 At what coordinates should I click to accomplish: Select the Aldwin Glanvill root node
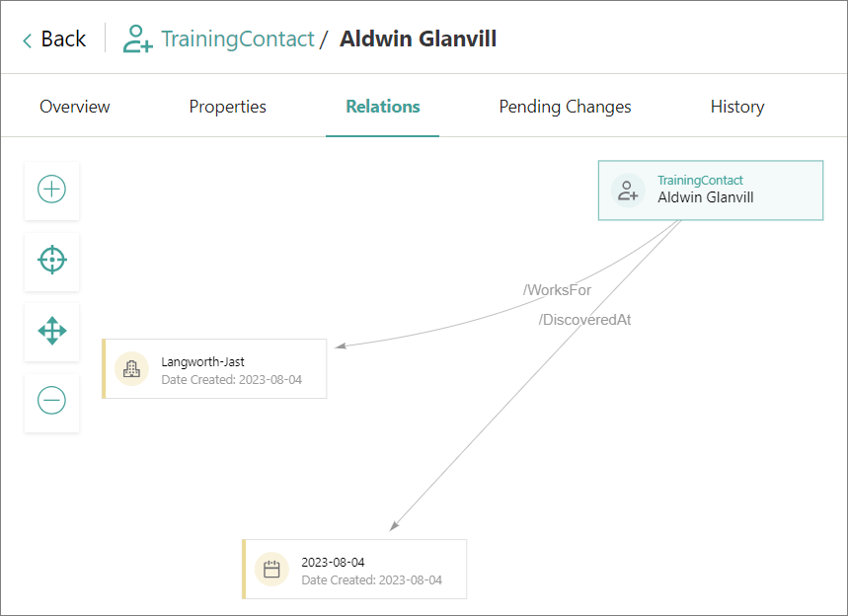(x=711, y=190)
